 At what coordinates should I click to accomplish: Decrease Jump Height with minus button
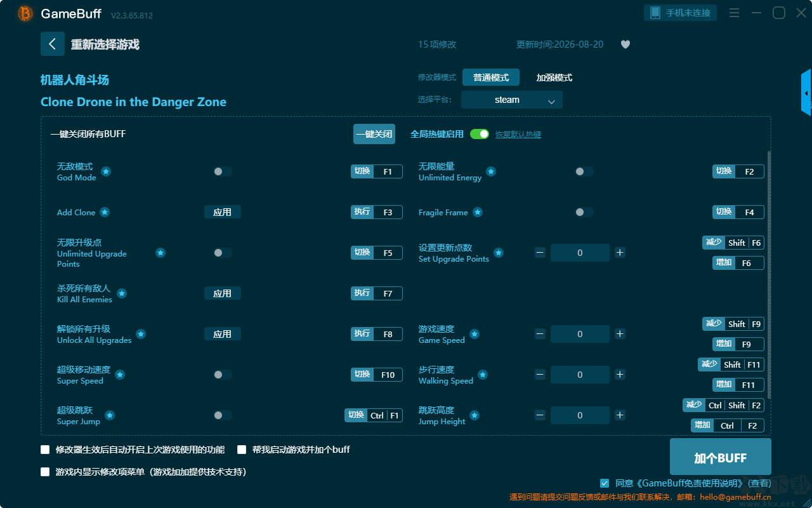[540, 415]
